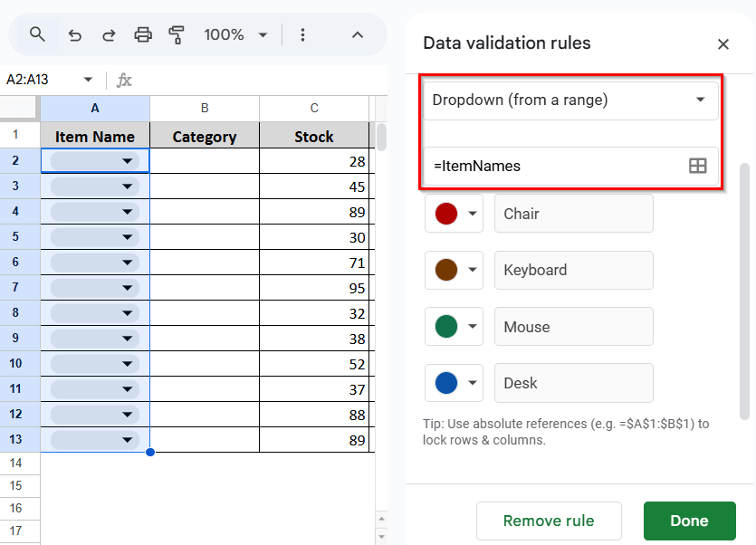Activate the paint format tool
The width and height of the screenshot is (756, 545).
(177, 34)
